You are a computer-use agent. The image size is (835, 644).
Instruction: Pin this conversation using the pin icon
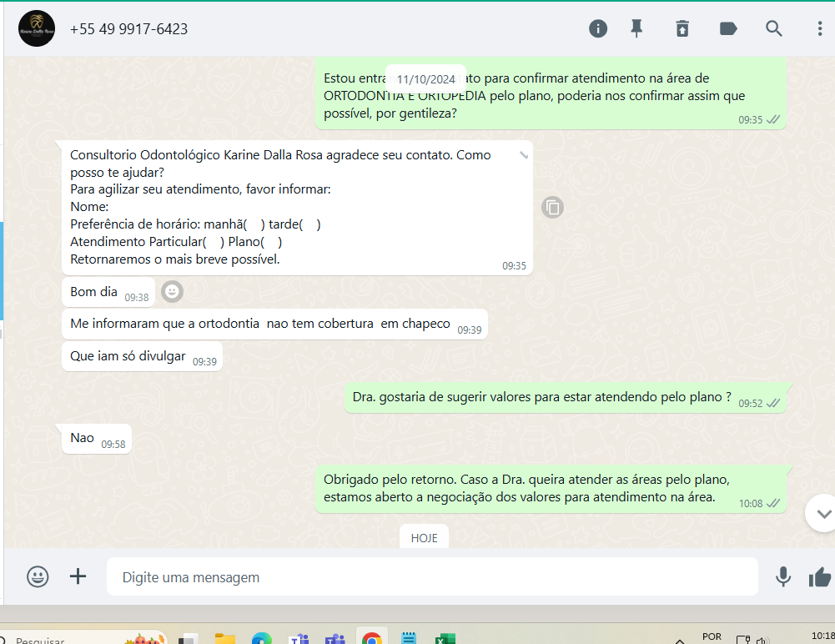point(636,29)
